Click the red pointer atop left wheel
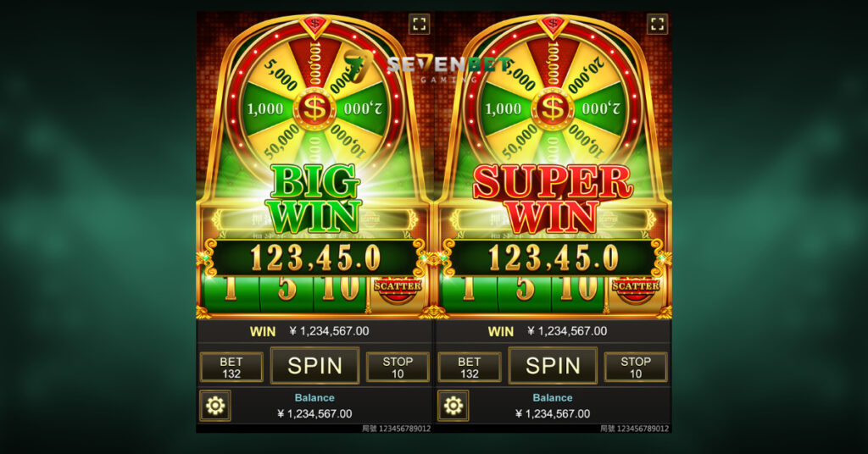The height and width of the screenshot is (454, 868). [314, 25]
